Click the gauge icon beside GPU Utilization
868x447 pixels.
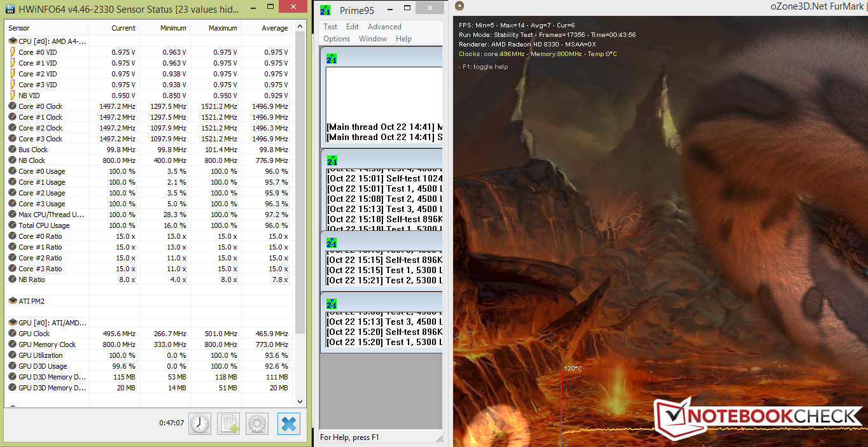(x=13, y=355)
